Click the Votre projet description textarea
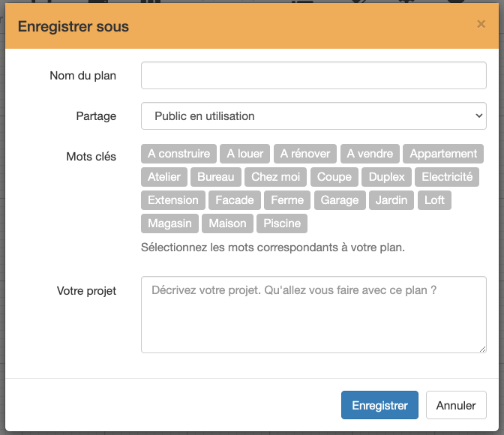 313,315
